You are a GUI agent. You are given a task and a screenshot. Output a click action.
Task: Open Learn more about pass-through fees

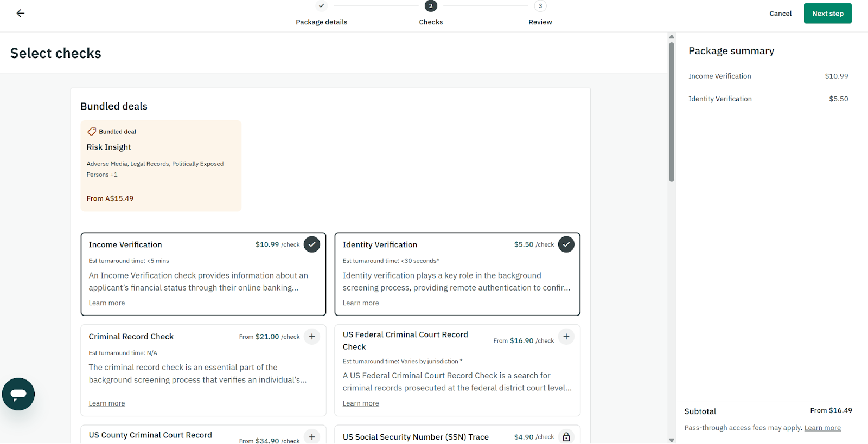822,428
